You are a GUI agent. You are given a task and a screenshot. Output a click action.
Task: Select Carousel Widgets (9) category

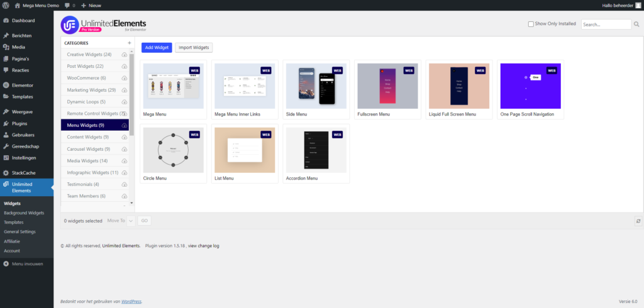point(88,149)
